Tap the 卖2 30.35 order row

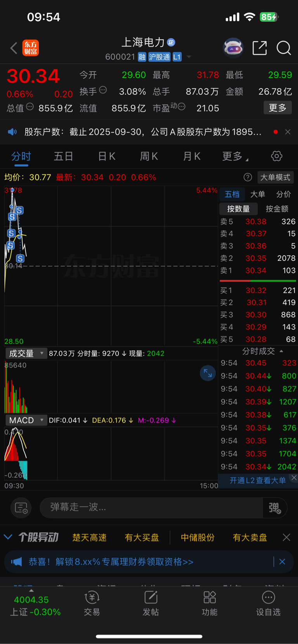click(x=258, y=258)
